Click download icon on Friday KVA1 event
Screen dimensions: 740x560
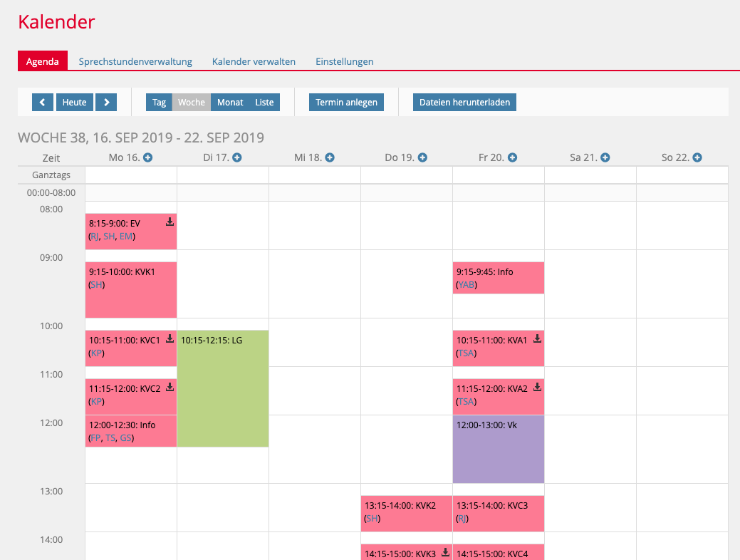[x=537, y=339]
